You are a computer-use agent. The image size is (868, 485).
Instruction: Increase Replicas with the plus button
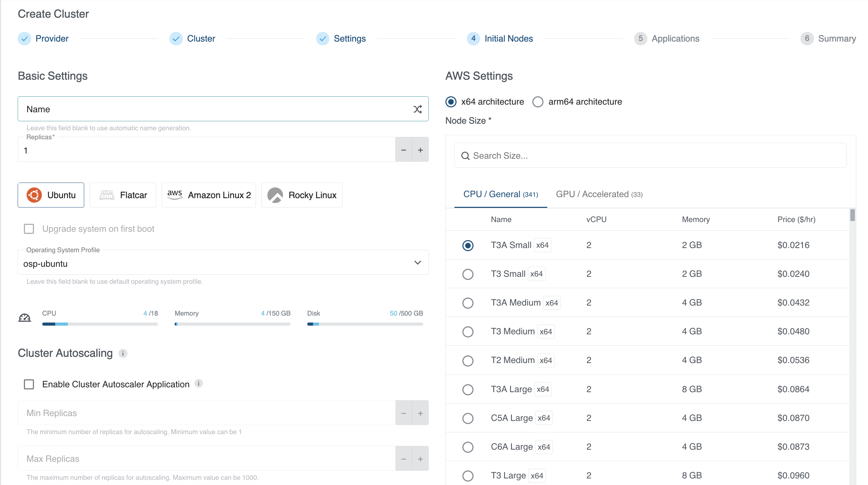420,150
